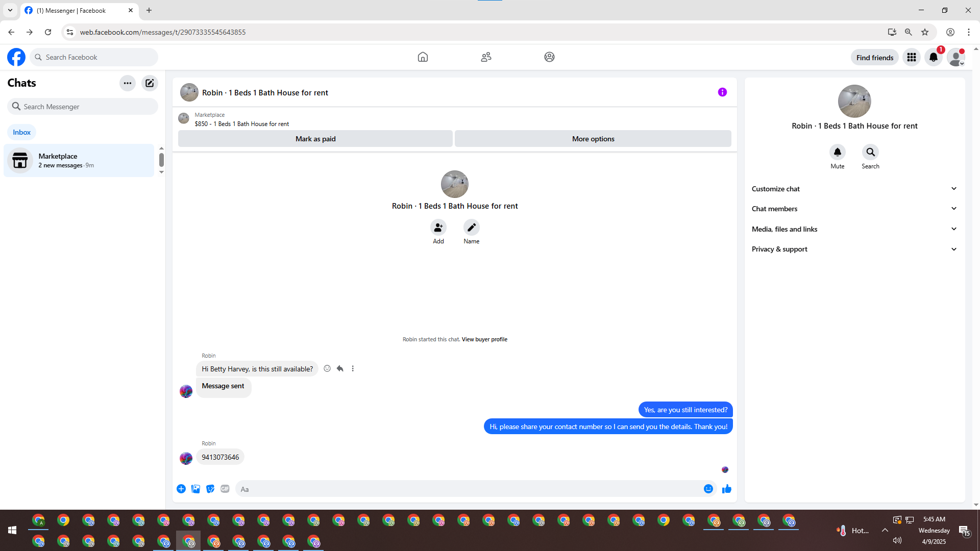Focus the Search Messenger field
The image size is (980, 551).
pyautogui.click(x=83, y=107)
